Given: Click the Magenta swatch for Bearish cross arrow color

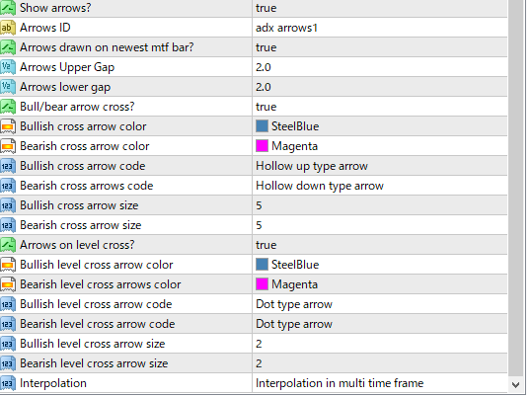Looking at the screenshot, I should pyautogui.click(x=262, y=146).
